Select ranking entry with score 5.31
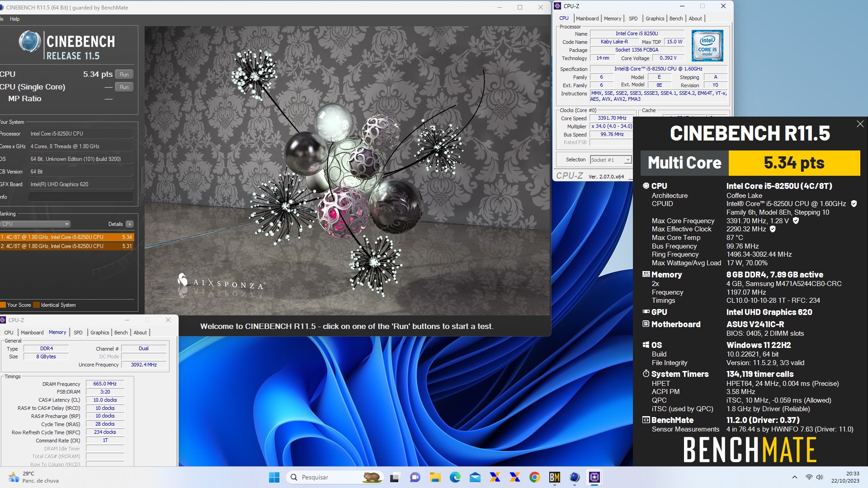 pos(67,246)
